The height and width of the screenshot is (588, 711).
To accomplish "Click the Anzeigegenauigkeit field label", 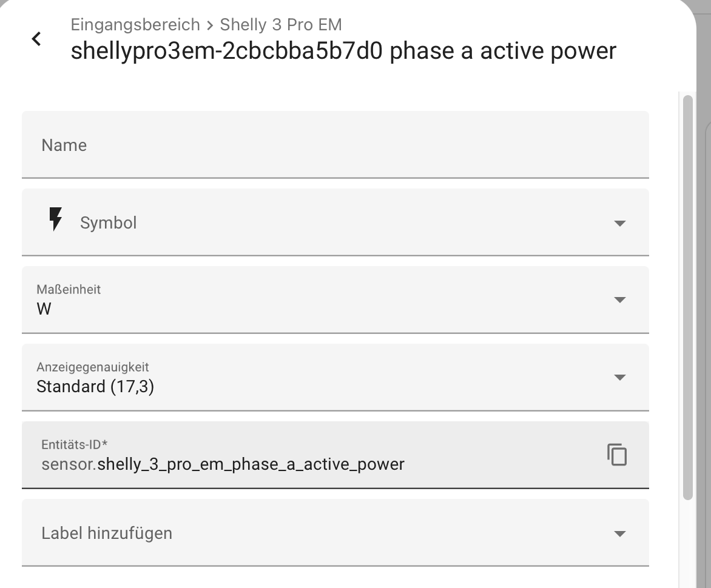I will 92,367.
